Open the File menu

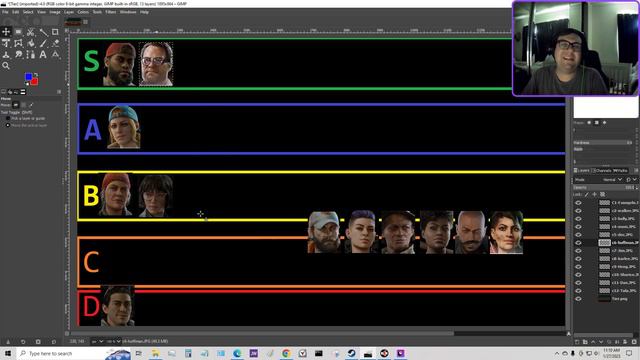click(5, 12)
